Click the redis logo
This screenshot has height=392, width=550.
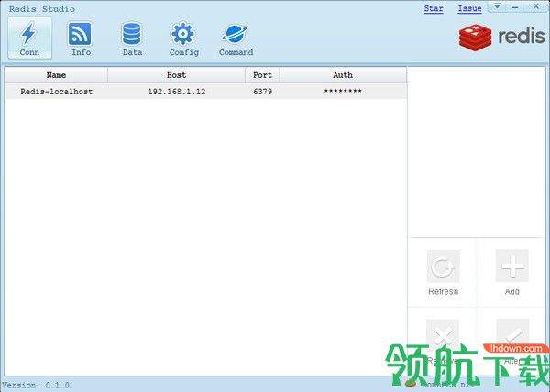click(501, 37)
